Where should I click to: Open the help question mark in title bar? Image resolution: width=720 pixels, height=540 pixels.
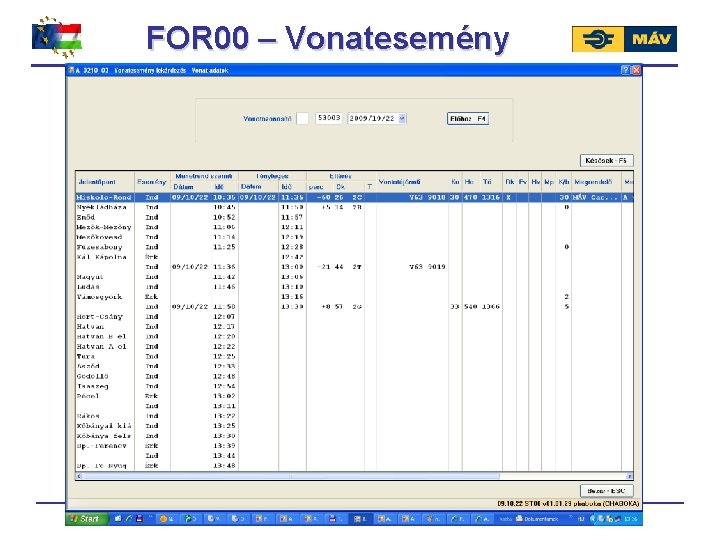pos(625,70)
